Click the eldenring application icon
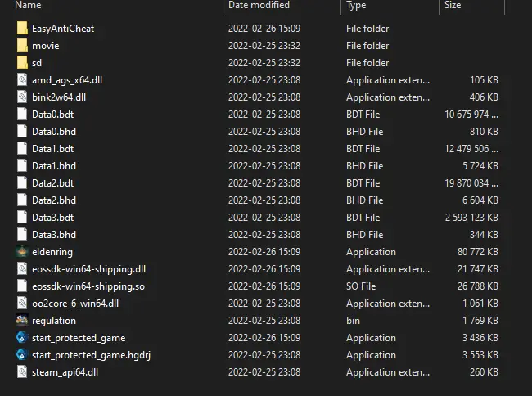This screenshot has height=396, width=532. pos(22,251)
